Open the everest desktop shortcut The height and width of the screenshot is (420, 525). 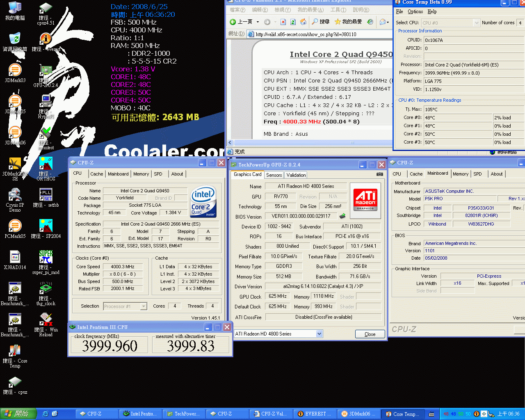click(46, 42)
